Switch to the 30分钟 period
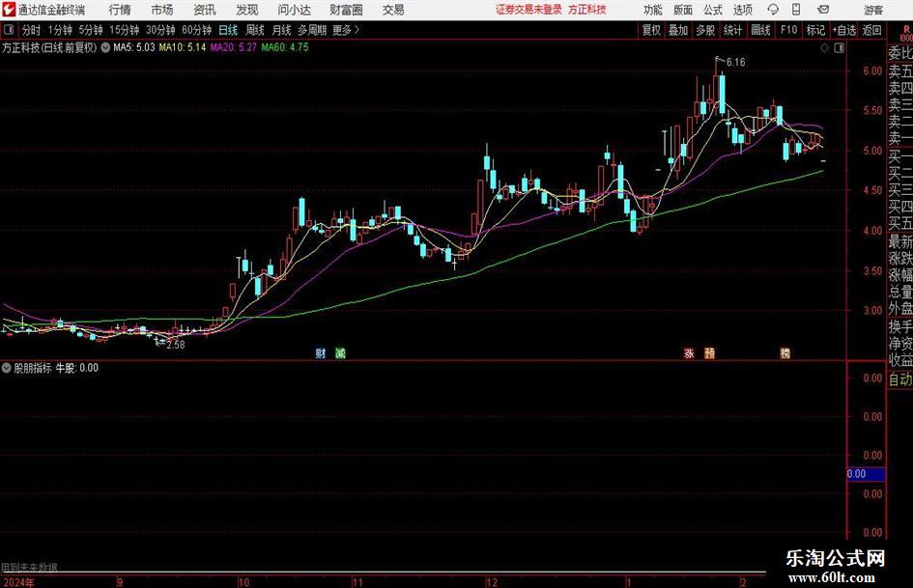 click(160, 30)
